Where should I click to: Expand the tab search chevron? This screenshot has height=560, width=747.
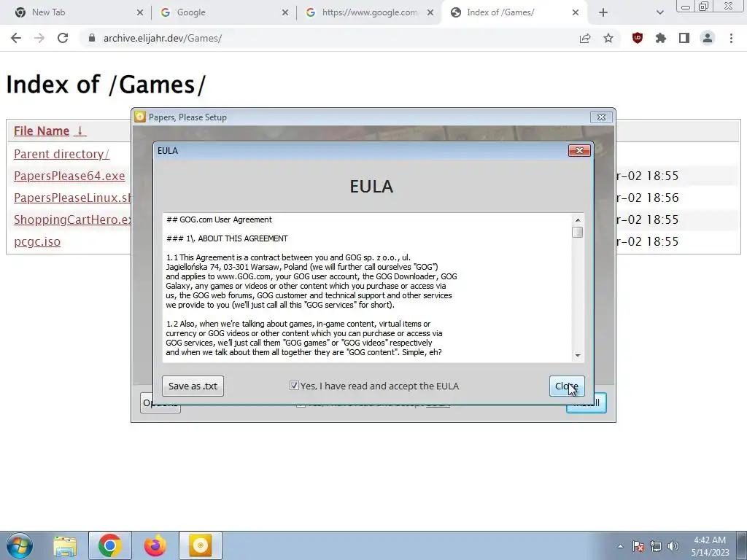(x=659, y=12)
